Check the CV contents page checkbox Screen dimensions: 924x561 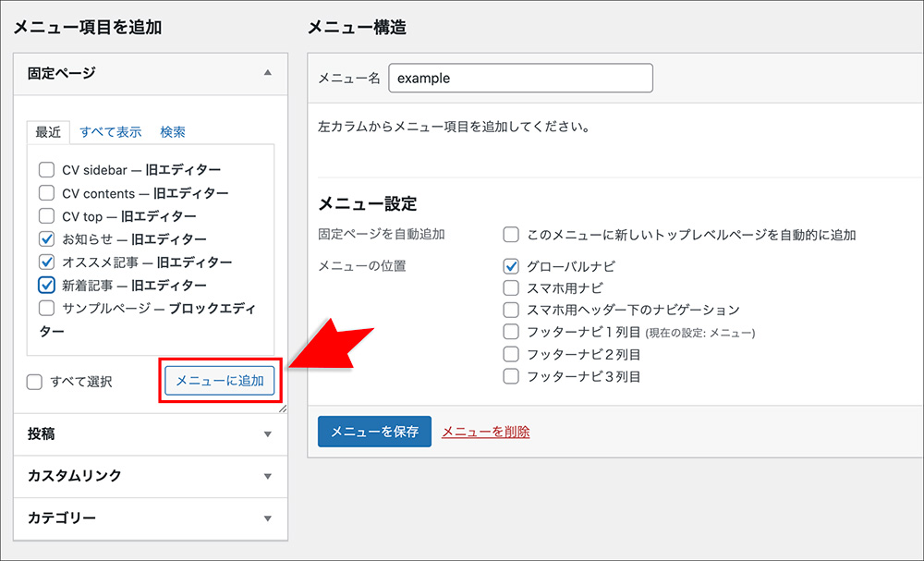click(46, 193)
